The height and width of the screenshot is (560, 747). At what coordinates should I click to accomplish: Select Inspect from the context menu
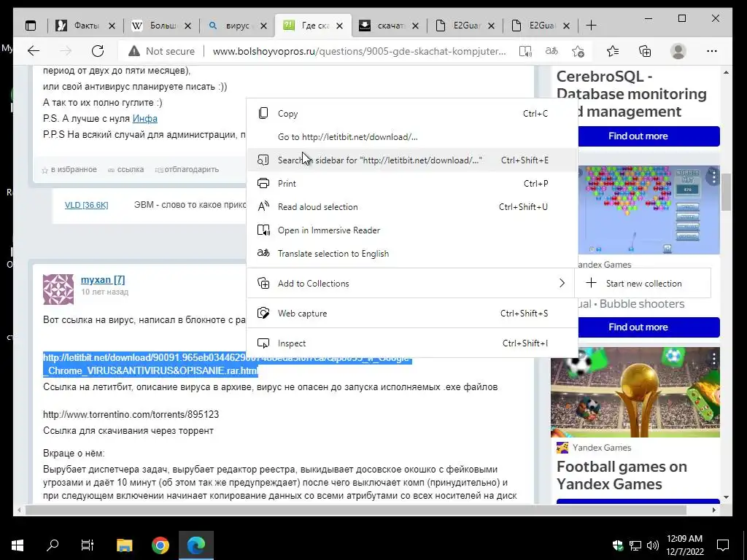click(x=412, y=343)
